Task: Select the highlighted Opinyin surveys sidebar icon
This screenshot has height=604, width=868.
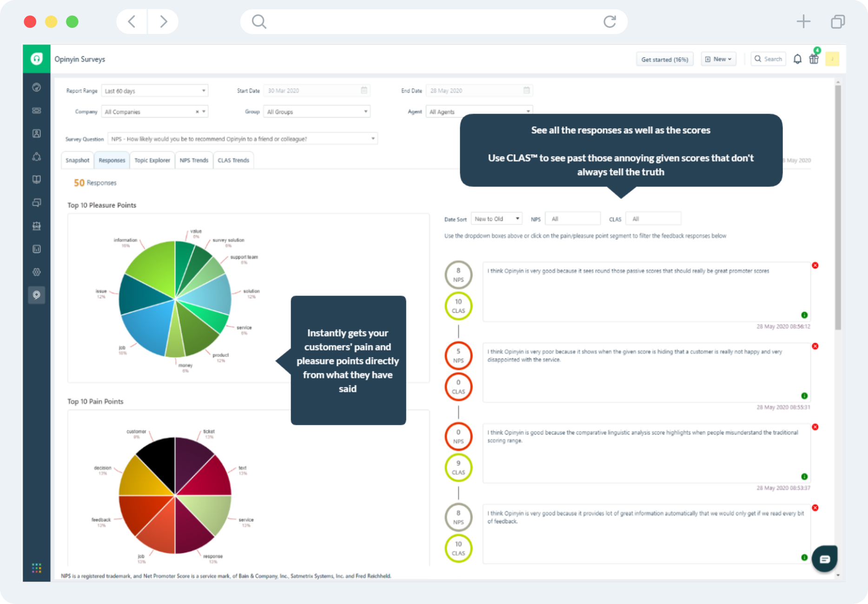Action: (37, 295)
